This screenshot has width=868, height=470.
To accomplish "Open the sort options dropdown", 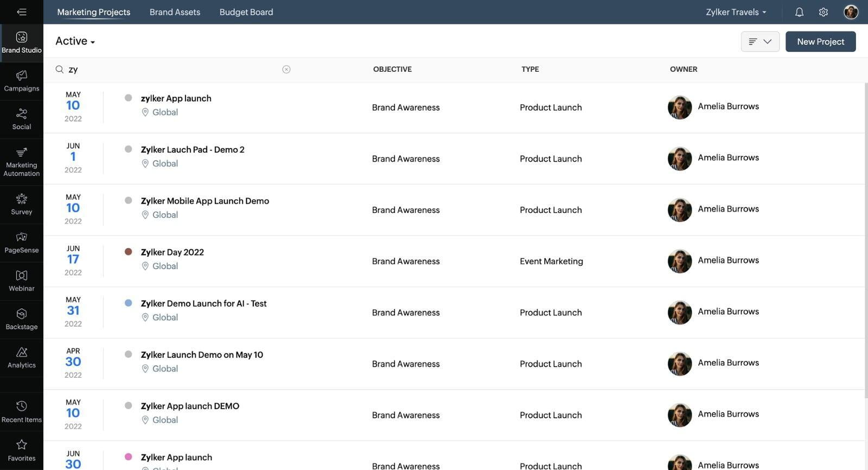I will point(760,41).
